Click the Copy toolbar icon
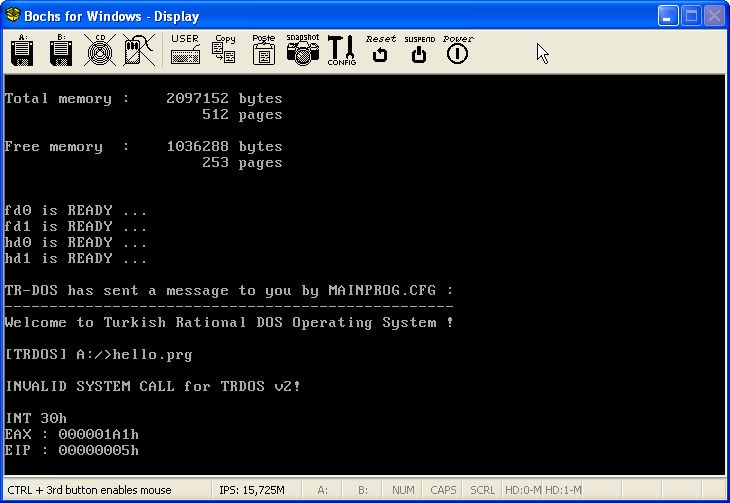 (x=224, y=49)
